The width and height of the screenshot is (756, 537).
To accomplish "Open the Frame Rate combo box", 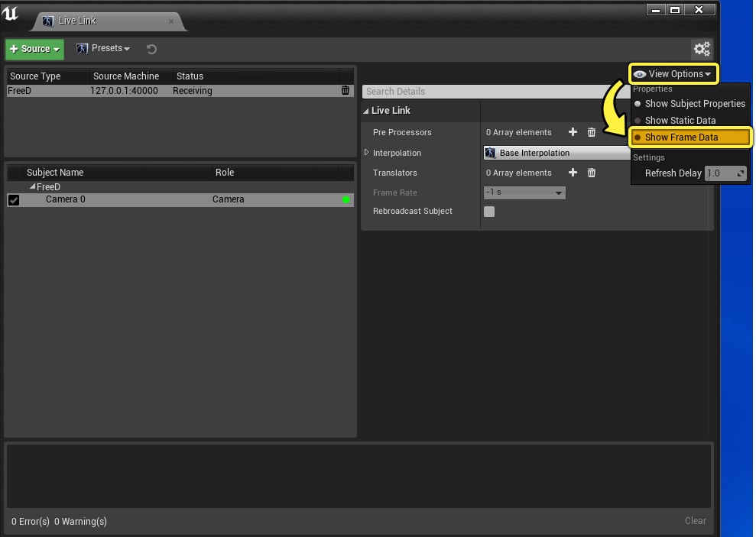I will point(524,192).
